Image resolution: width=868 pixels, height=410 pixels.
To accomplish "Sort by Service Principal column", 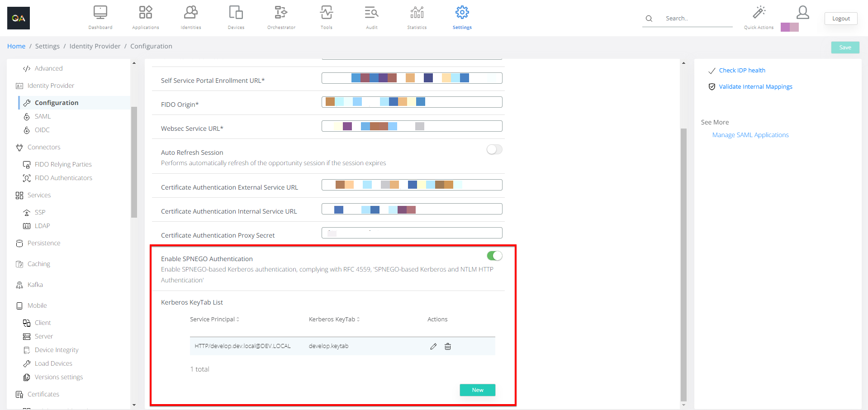I will click(x=214, y=319).
